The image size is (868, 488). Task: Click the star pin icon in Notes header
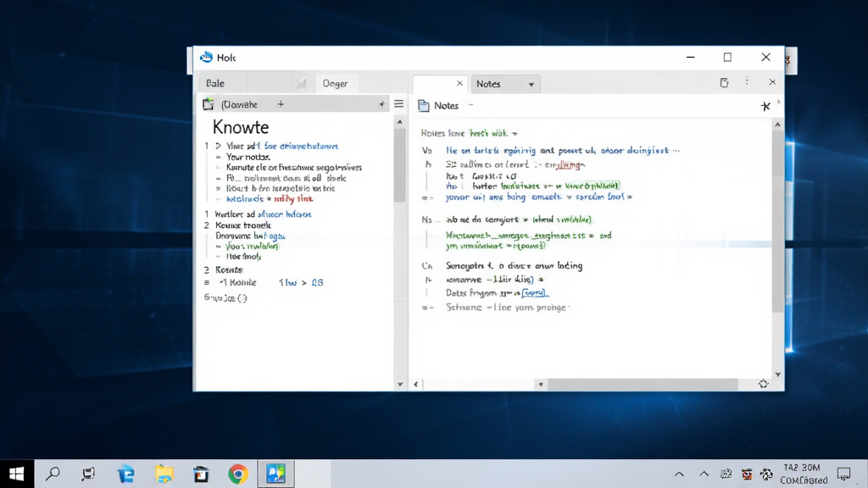click(765, 106)
